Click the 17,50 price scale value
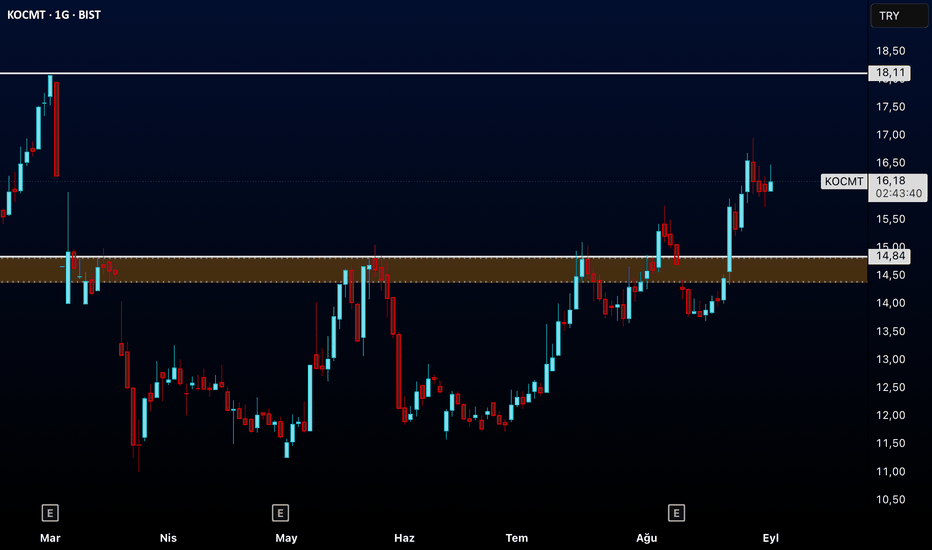932x550 pixels. click(x=890, y=107)
